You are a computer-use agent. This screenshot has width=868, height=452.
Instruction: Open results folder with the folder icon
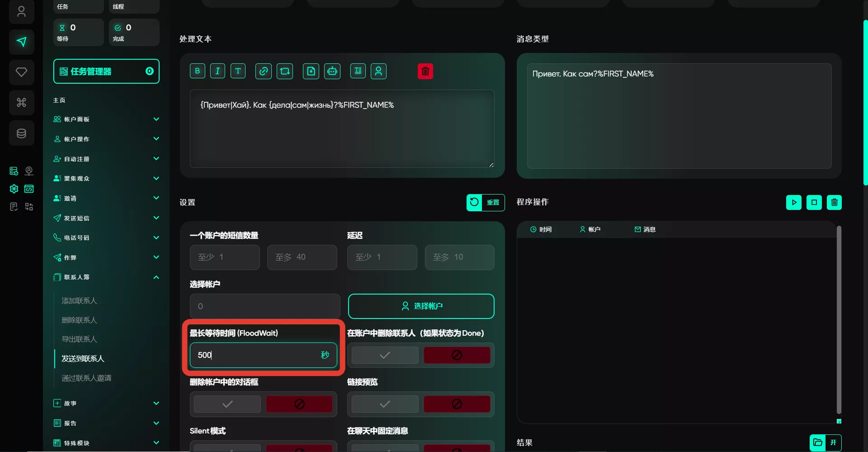(817, 442)
